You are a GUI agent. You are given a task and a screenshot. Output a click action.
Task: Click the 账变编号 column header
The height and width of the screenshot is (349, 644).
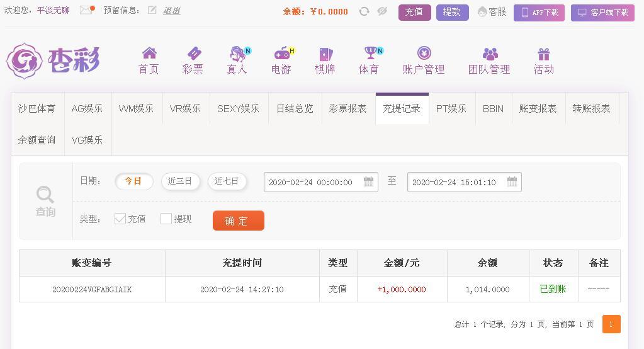tap(92, 263)
